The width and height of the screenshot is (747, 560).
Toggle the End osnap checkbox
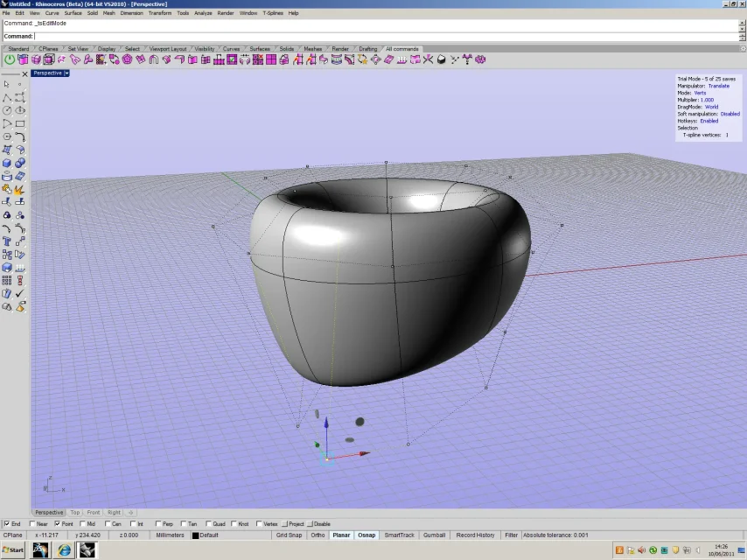point(7,524)
